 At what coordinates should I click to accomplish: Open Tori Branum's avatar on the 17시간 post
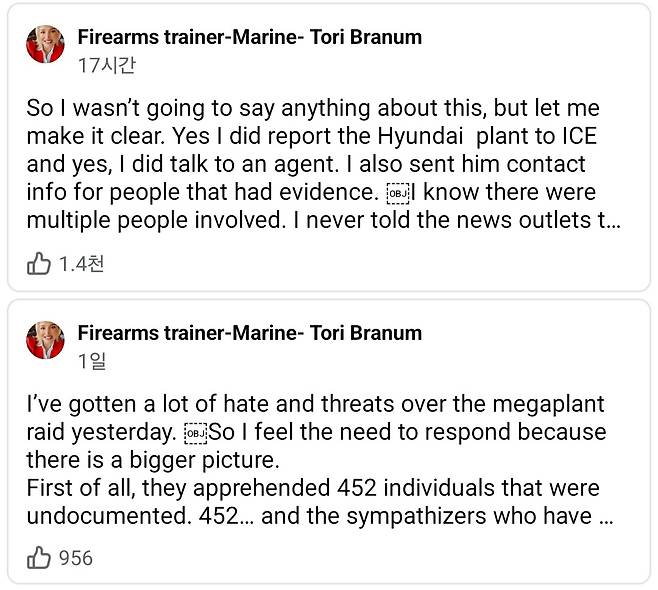(45, 45)
